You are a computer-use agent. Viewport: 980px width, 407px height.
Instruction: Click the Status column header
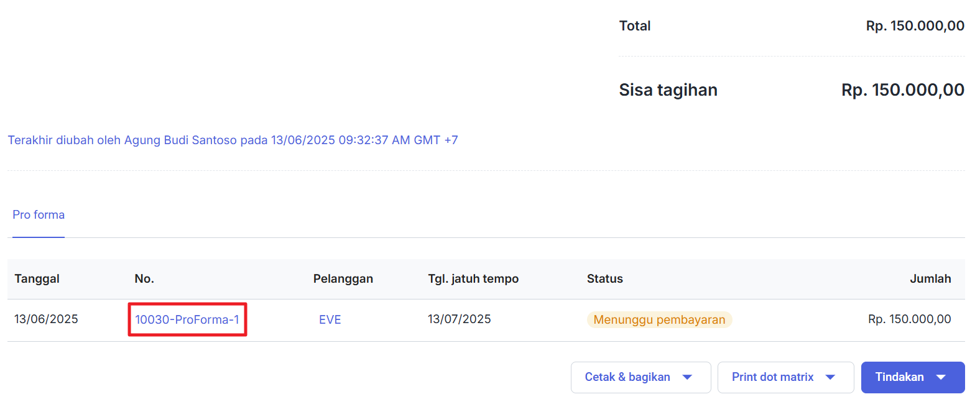point(604,279)
